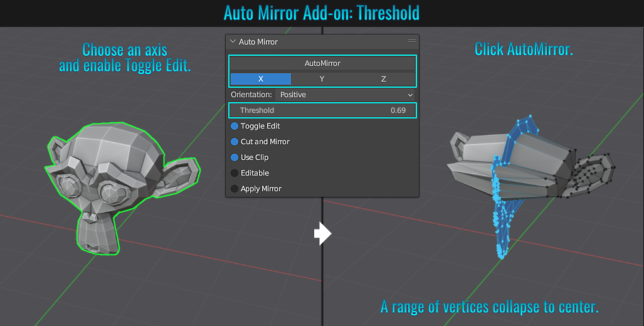The height and width of the screenshot is (326, 644).
Task: Collapse the Auto Mirror panel
Action: (233, 41)
